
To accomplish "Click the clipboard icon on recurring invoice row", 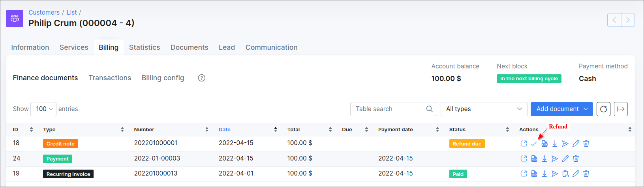I will [x=565, y=174].
